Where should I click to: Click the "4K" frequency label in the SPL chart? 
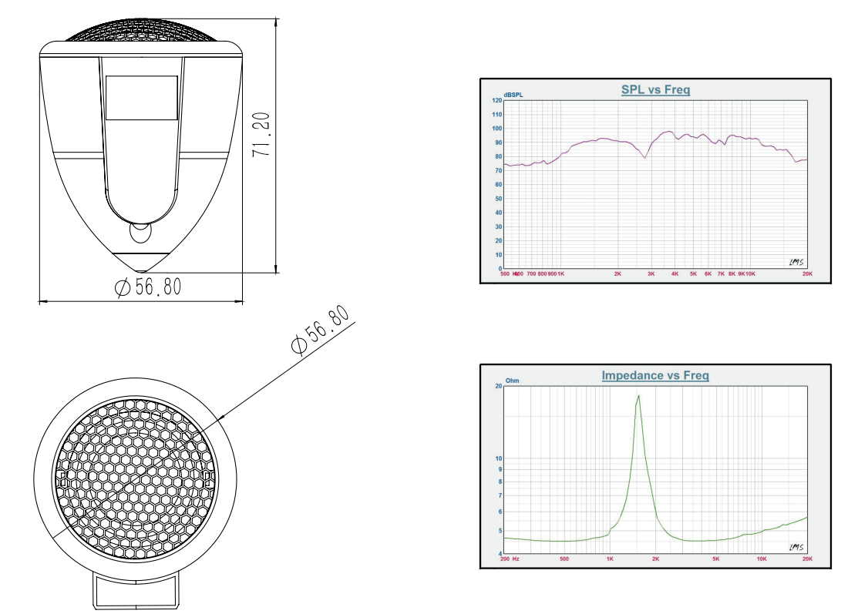click(675, 273)
